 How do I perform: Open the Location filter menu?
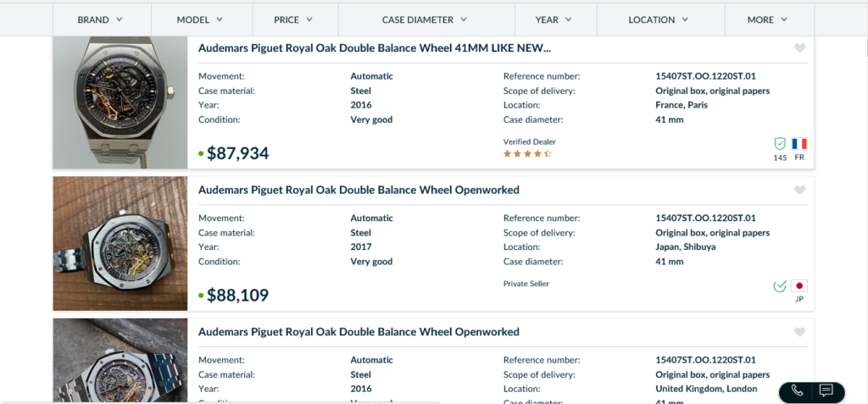(x=659, y=19)
